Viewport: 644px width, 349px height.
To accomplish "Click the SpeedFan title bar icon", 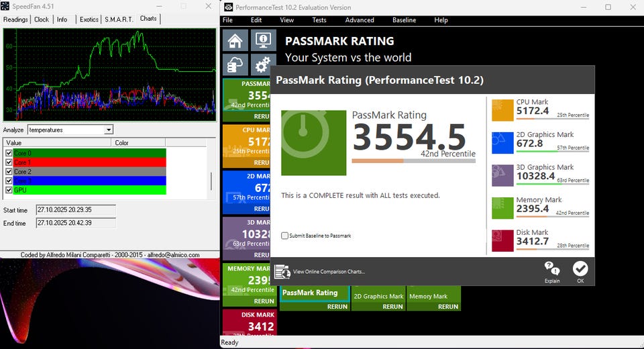I will click(x=5, y=6).
